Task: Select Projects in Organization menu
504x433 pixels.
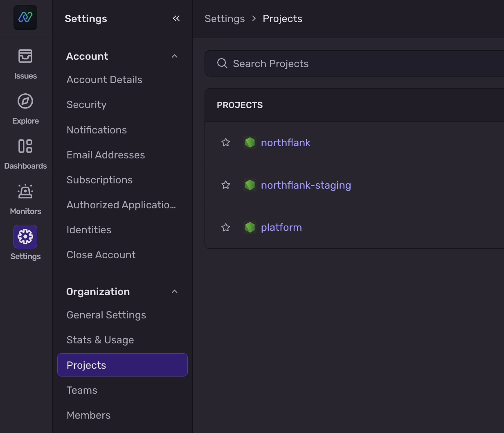Action: click(122, 365)
